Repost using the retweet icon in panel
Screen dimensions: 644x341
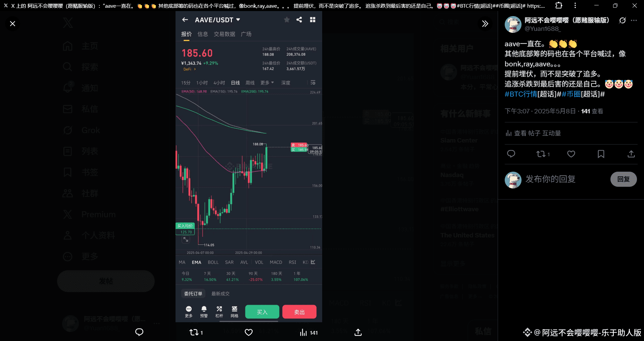coord(543,154)
